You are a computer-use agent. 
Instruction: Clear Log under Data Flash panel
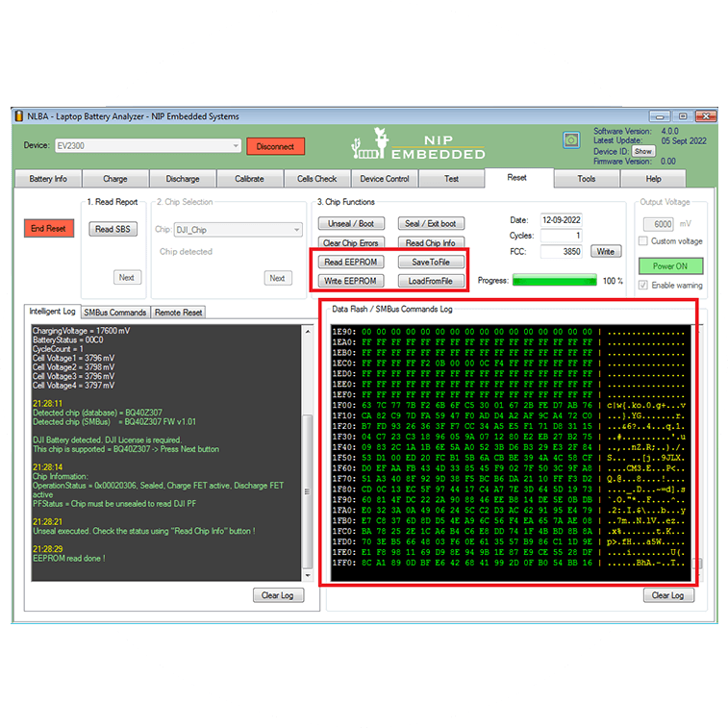[668, 595]
